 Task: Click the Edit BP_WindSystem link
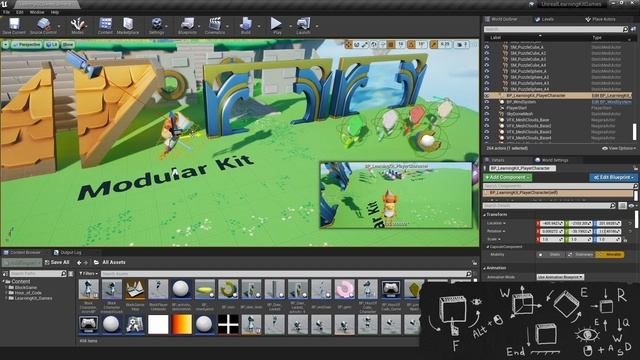[611, 102]
